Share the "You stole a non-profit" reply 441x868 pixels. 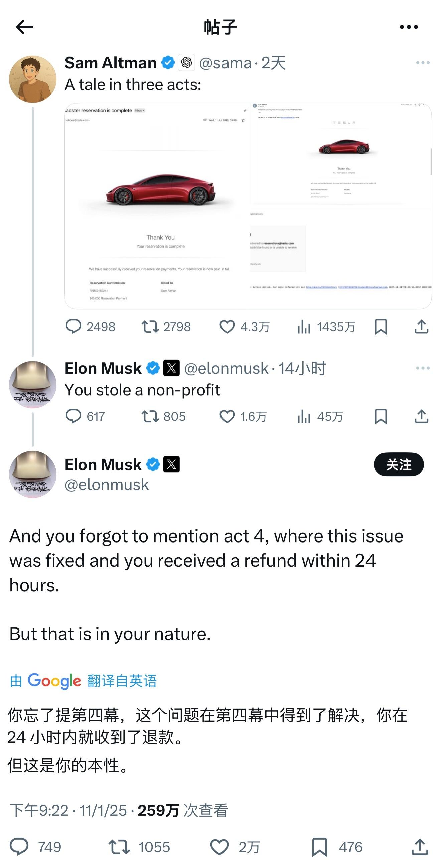[x=421, y=417]
